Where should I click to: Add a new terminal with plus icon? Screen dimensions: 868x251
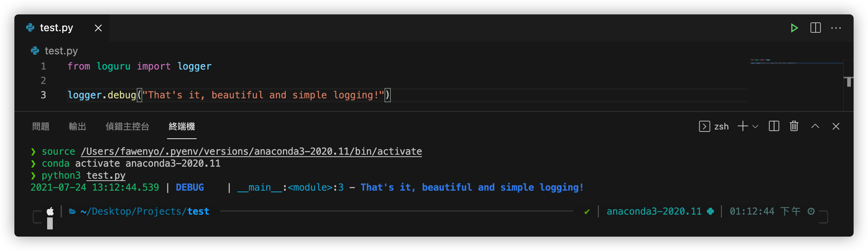(743, 126)
